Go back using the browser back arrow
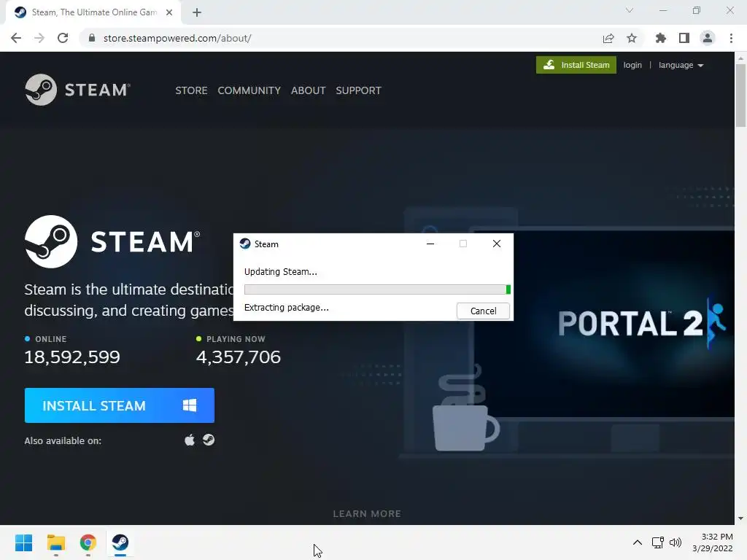 click(x=16, y=38)
